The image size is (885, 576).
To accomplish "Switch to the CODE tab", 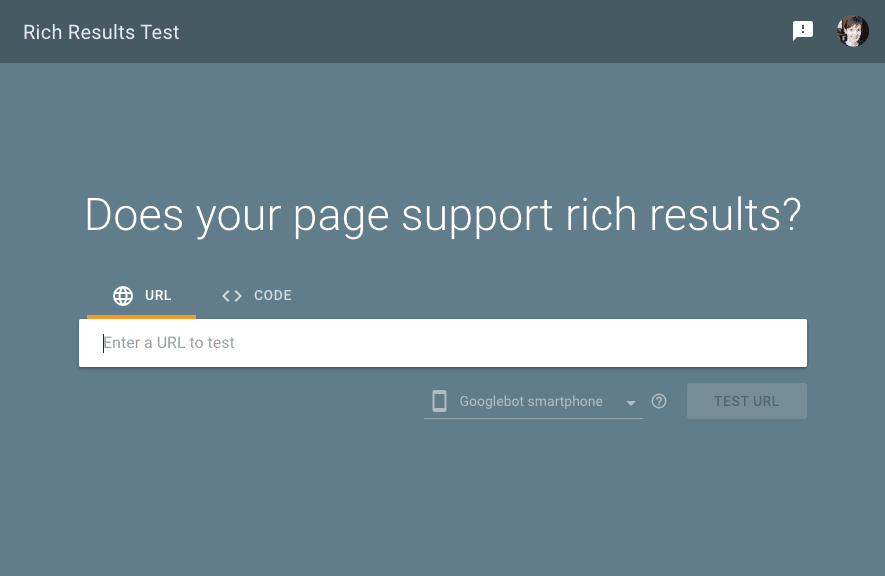I will 257,296.
